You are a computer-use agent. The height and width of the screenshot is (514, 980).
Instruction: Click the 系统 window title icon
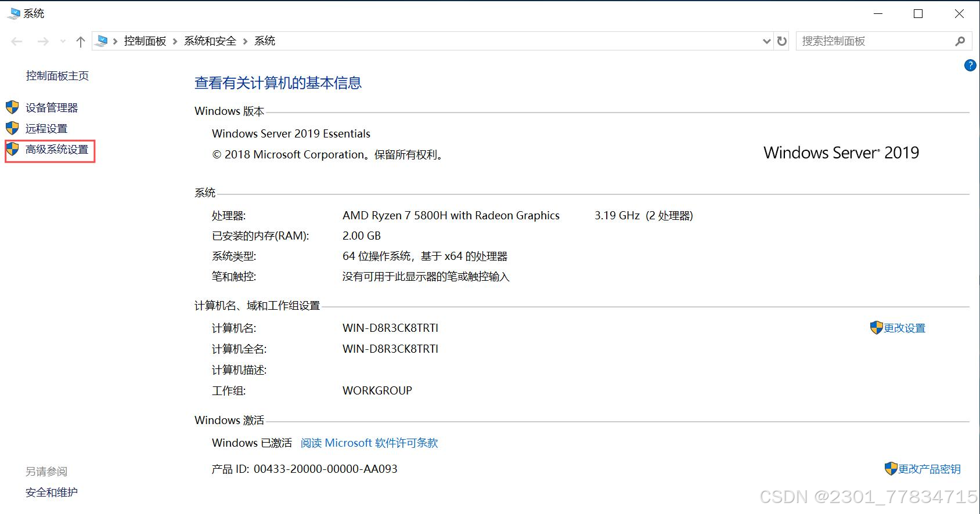click(x=13, y=13)
